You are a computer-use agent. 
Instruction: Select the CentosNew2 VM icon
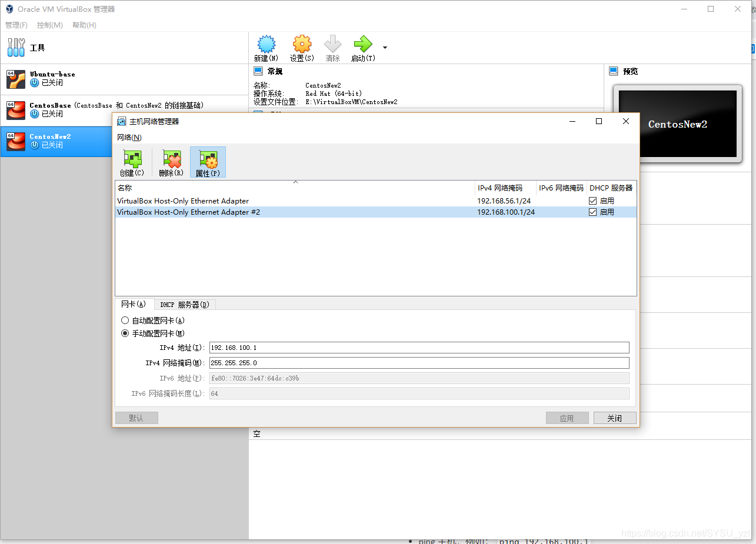coord(16,141)
